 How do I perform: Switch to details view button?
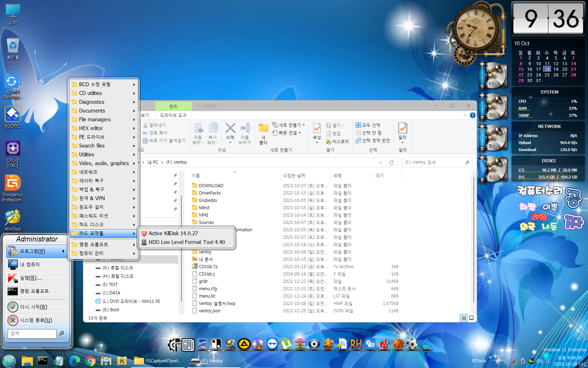464,318
